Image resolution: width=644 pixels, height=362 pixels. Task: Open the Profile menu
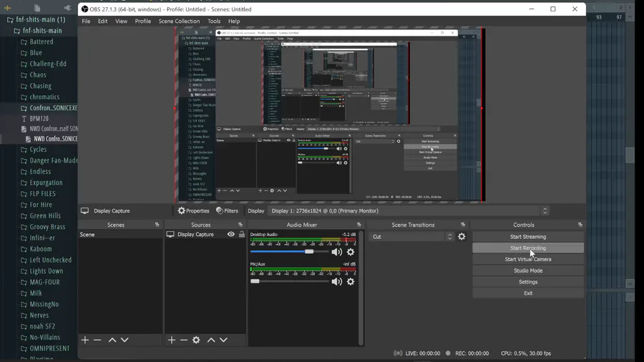143,21
